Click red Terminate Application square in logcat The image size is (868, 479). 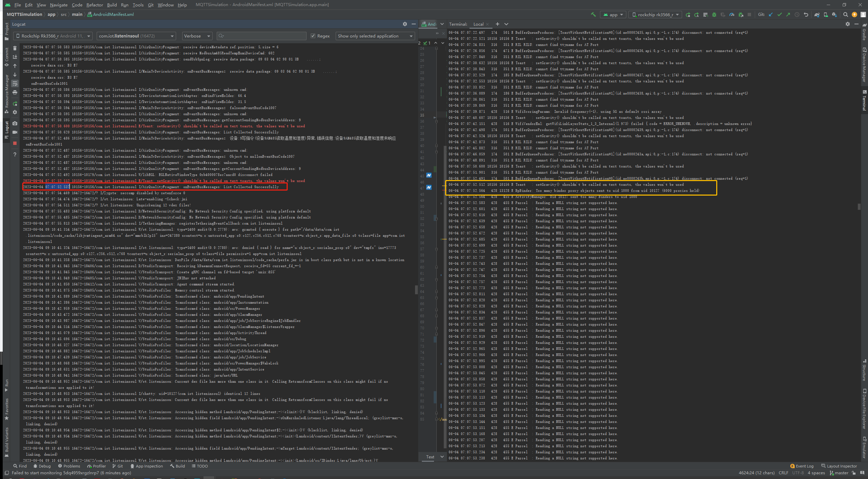point(15,143)
